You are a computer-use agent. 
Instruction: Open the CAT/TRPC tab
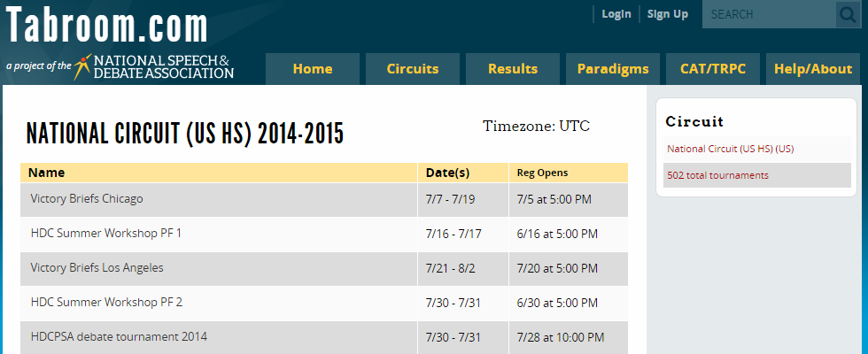(x=713, y=69)
